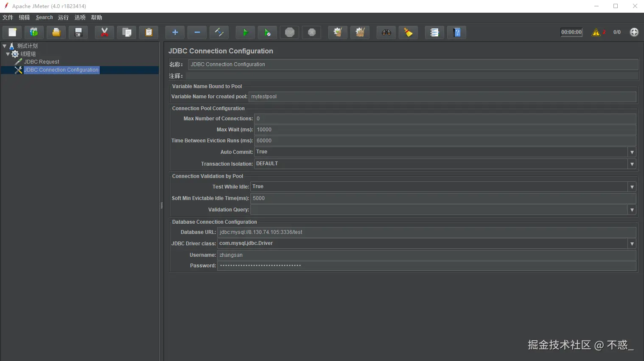This screenshot has height=361, width=644.
Task: Save the test plan using disk icon
Action: click(x=78, y=32)
